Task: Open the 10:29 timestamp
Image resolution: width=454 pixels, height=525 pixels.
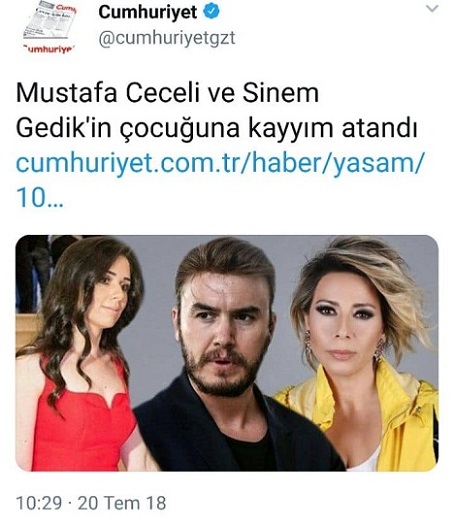Action: tap(39, 503)
